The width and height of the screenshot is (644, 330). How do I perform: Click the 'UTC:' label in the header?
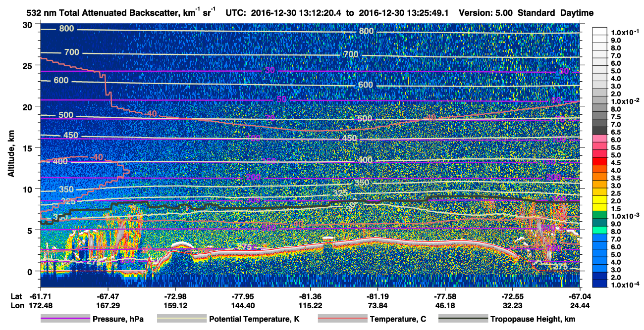pos(236,13)
